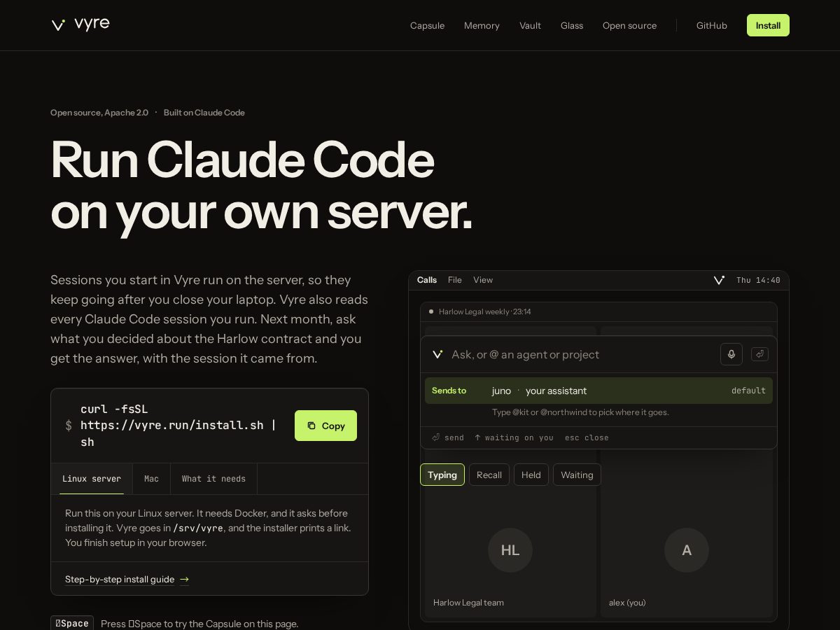This screenshot has height=630, width=840.
Task: Click the Open source, Apache 2.0 text
Action: click(x=99, y=113)
